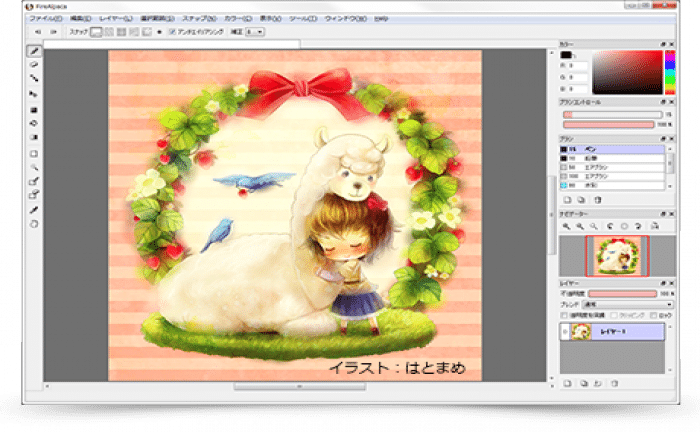Screen dimensions: 700x432
Task: Enable the third snap grid button
Action: click(121, 32)
